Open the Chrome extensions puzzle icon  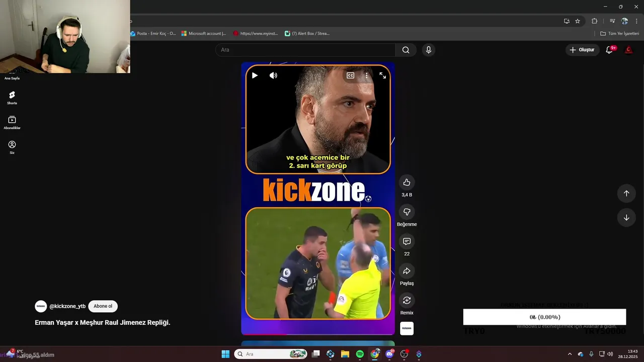click(x=594, y=21)
